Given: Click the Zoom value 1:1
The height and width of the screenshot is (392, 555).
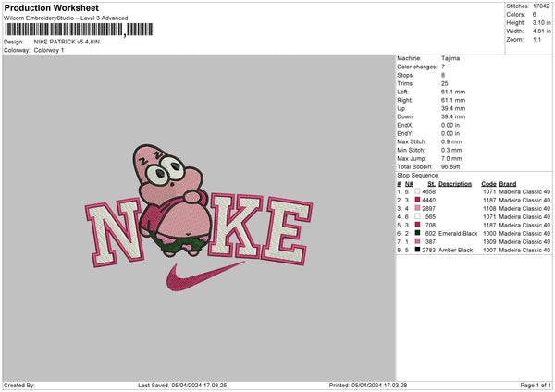Looking at the screenshot, I should tap(536, 39).
